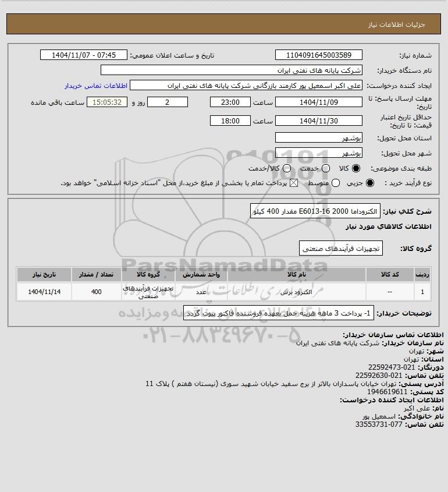Viewport: 448px width, 492px height.
Task: Click the validity time field 18:00
Action: click(x=230, y=121)
